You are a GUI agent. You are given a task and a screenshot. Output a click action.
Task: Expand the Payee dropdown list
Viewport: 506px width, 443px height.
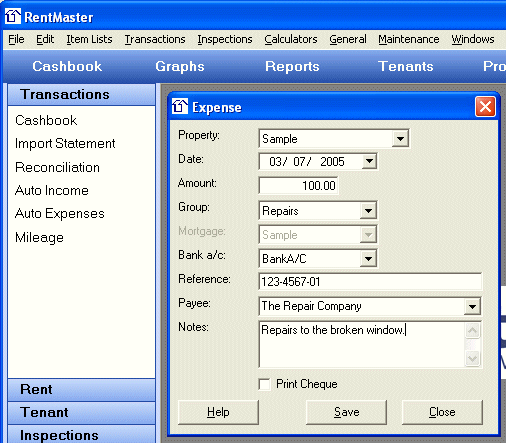pyautogui.click(x=472, y=306)
